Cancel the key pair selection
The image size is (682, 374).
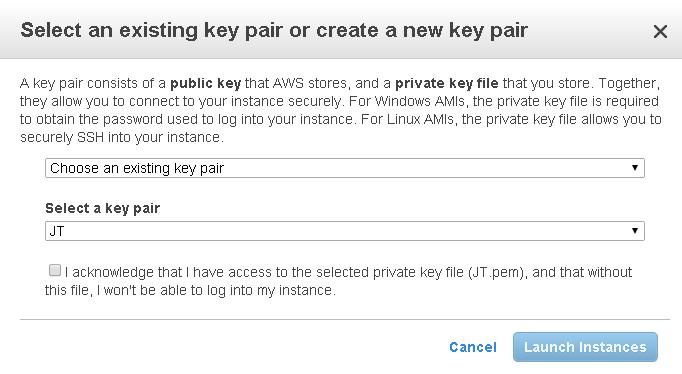point(473,347)
